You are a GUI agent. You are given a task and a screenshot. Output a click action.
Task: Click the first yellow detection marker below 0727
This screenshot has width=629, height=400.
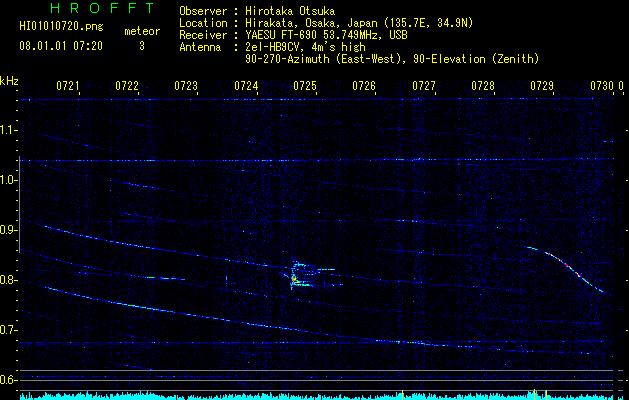tap(402, 394)
